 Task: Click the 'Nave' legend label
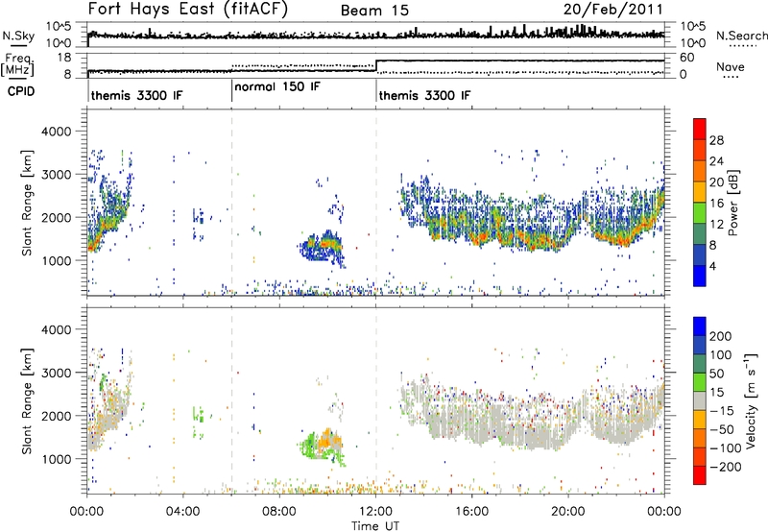pos(730,67)
